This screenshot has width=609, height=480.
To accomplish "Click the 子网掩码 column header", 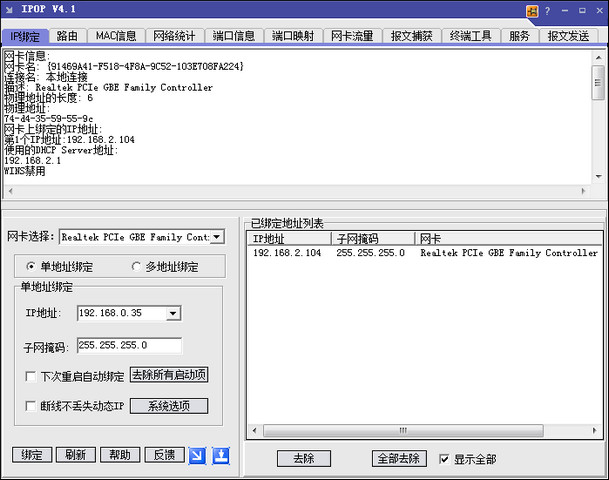I will (x=373, y=238).
